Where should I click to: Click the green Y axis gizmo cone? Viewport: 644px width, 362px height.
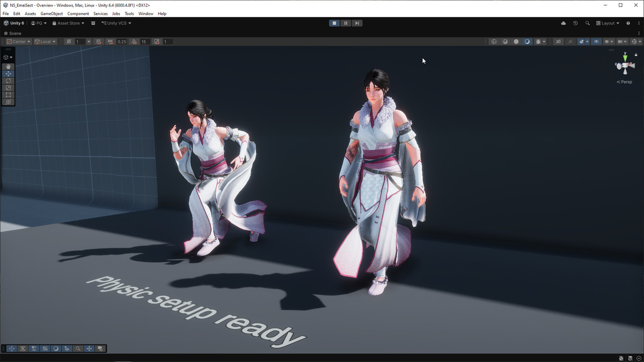(625, 57)
